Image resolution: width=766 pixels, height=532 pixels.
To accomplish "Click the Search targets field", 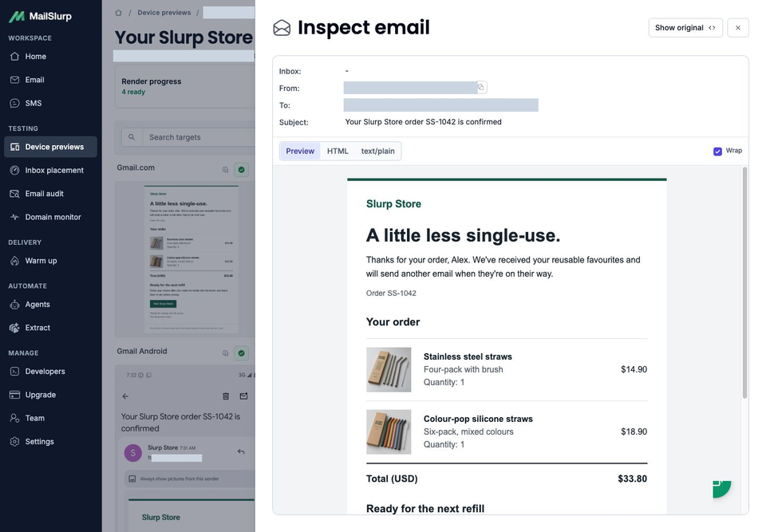I will 199,137.
